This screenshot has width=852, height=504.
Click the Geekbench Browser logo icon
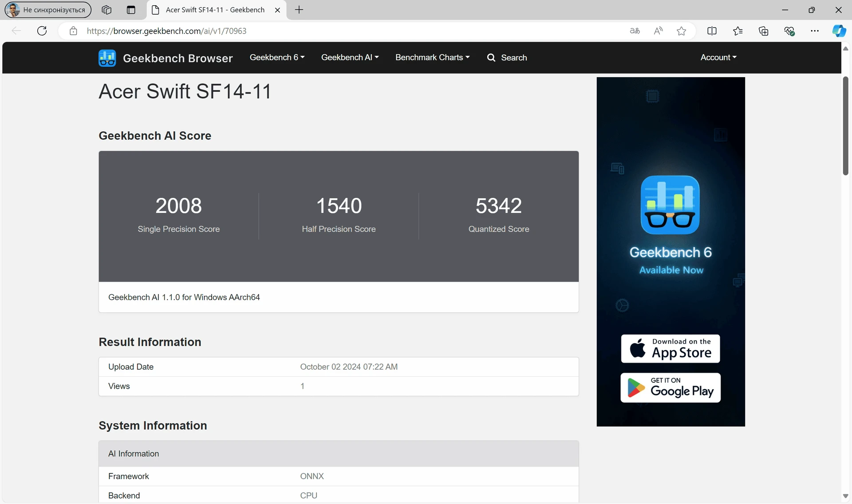pos(107,58)
